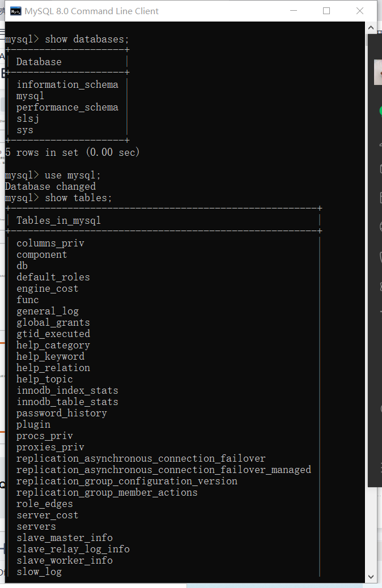Click the 'show databases;' command line
Viewport: 382px width, 588px height.
[x=67, y=40]
